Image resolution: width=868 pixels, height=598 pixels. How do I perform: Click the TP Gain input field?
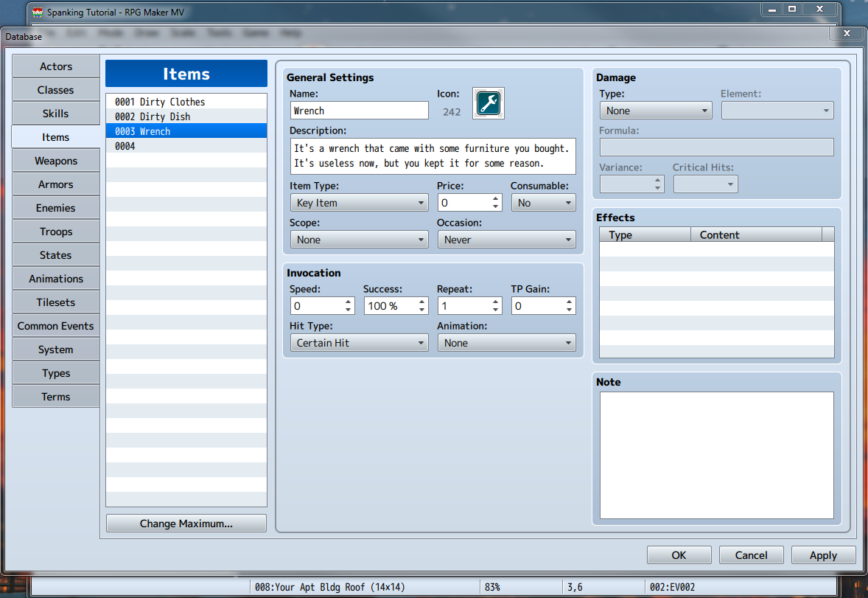pyautogui.click(x=537, y=306)
